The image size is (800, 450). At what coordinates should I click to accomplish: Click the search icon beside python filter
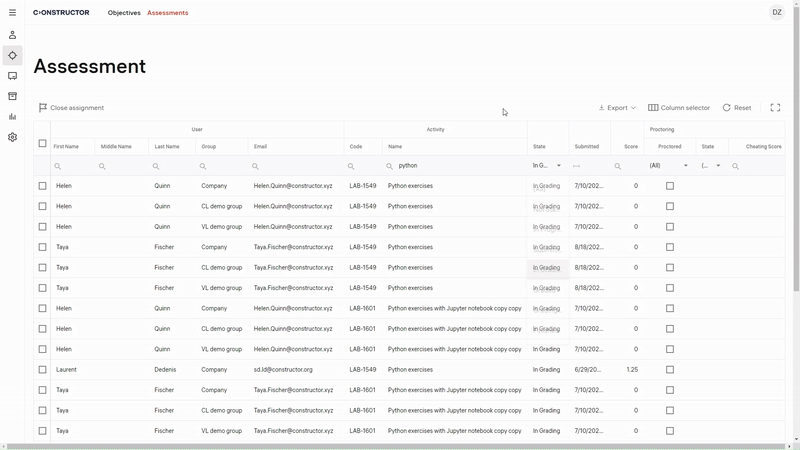(x=389, y=166)
